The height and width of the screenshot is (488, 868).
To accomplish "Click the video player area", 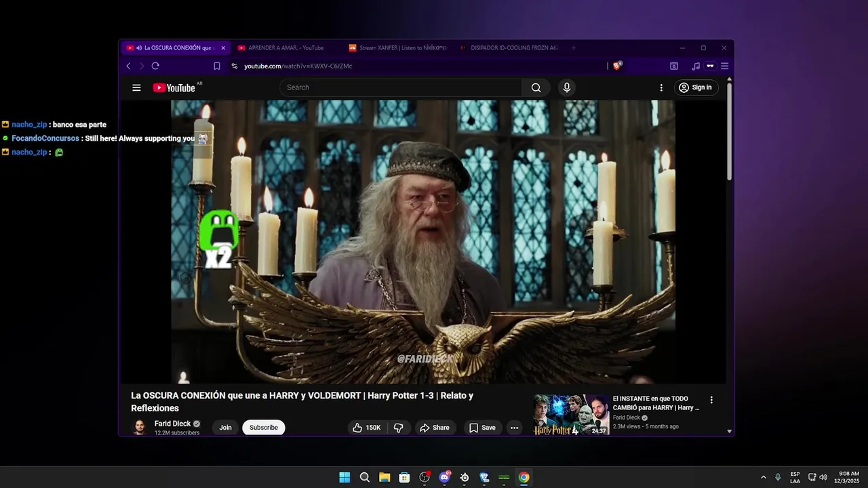I will pos(423,242).
